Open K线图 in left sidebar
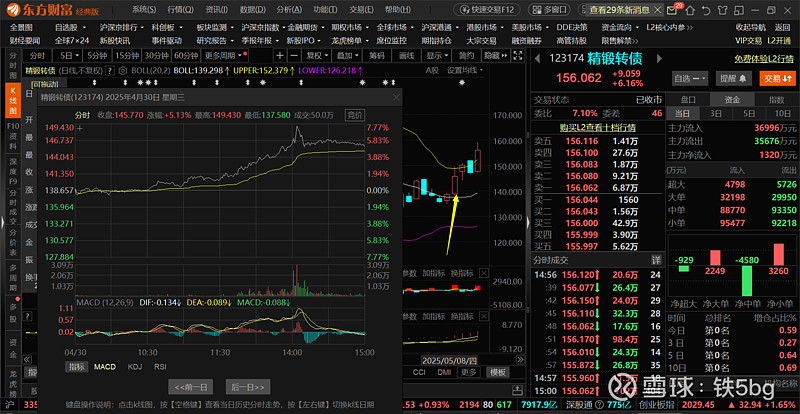The image size is (800, 414). point(13,99)
